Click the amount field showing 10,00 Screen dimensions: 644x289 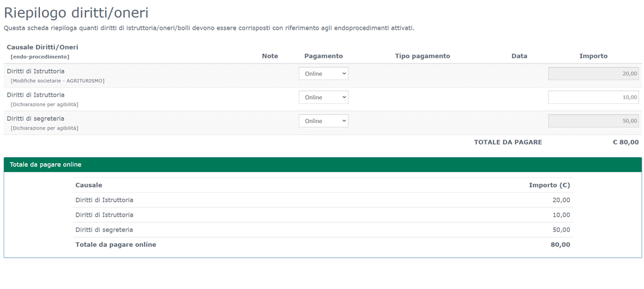[x=593, y=97]
